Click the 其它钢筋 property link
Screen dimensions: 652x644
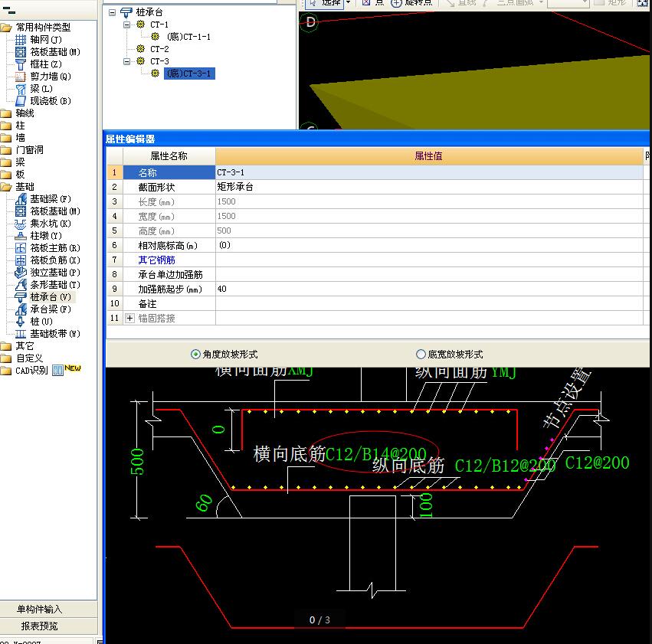click(x=156, y=260)
